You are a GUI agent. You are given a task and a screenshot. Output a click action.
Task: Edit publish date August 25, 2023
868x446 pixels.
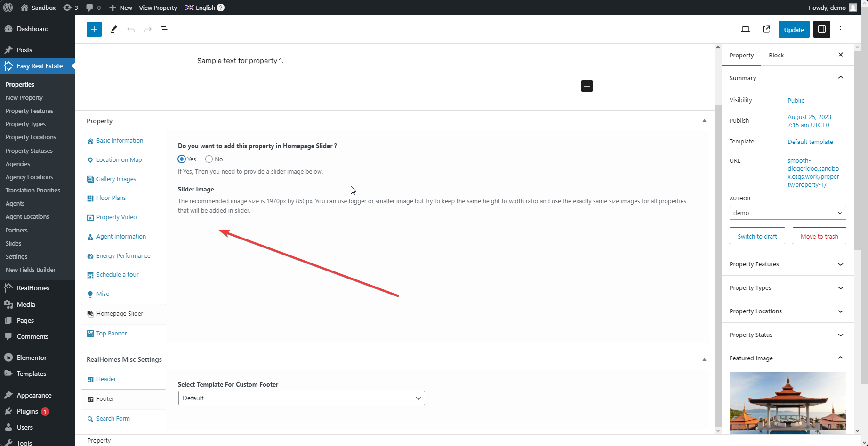(x=809, y=121)
